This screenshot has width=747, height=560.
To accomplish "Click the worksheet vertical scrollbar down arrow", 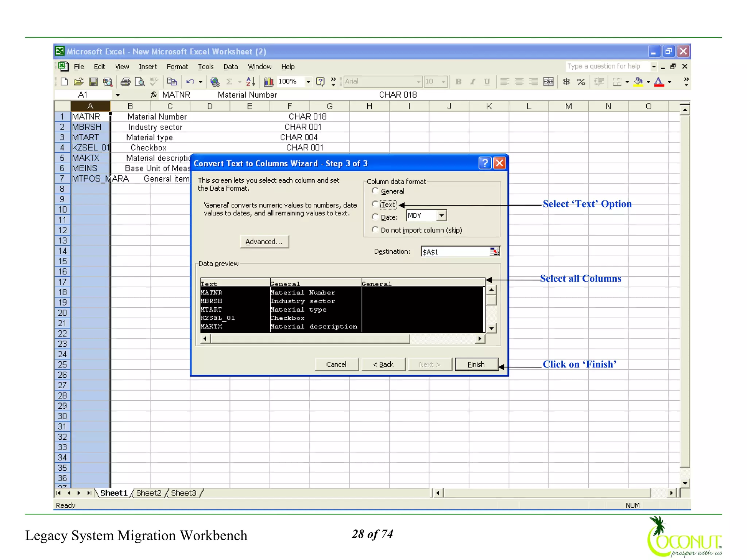I will coord(685,483).
